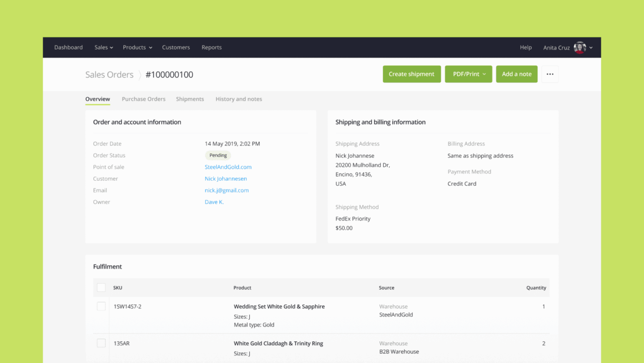Open the user account dropdown arrow

pyautogui.click(x=591, y=48)
